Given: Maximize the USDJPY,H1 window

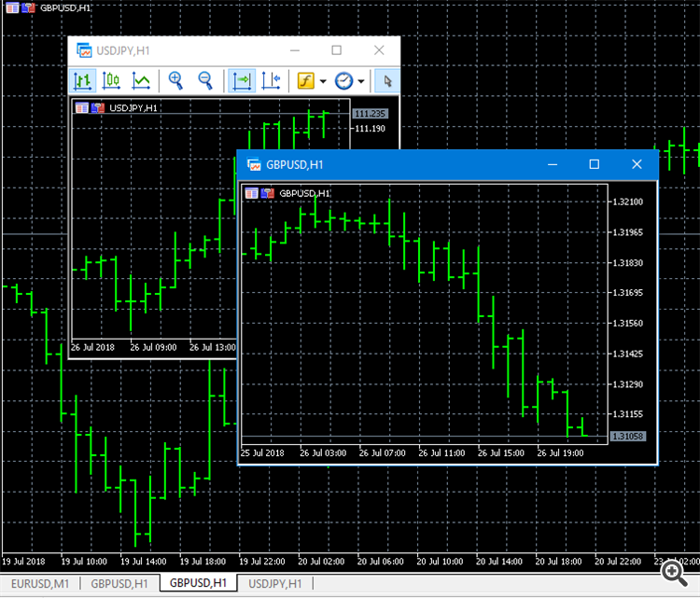Looking at the screenshot, I should coord(337,50).
